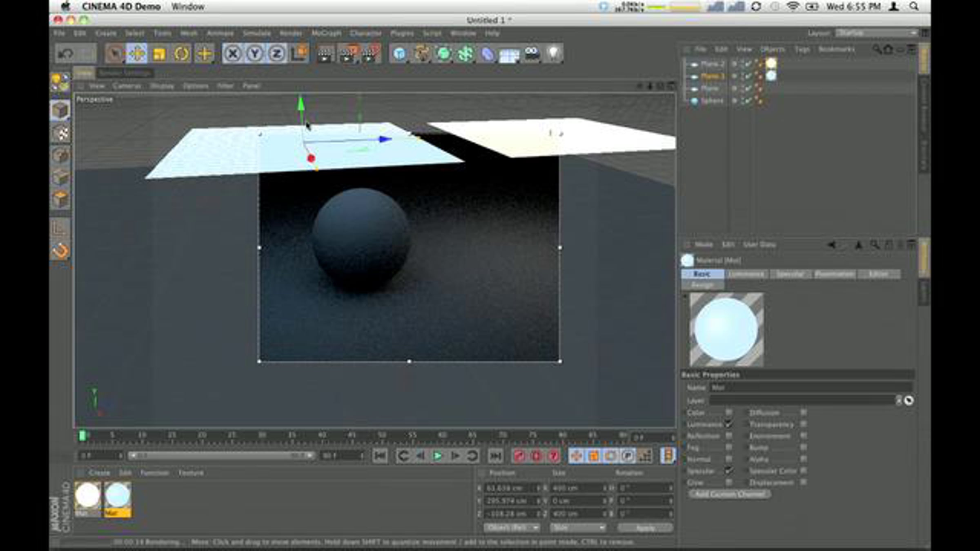Open the Layout dropdown at top right

876,33
